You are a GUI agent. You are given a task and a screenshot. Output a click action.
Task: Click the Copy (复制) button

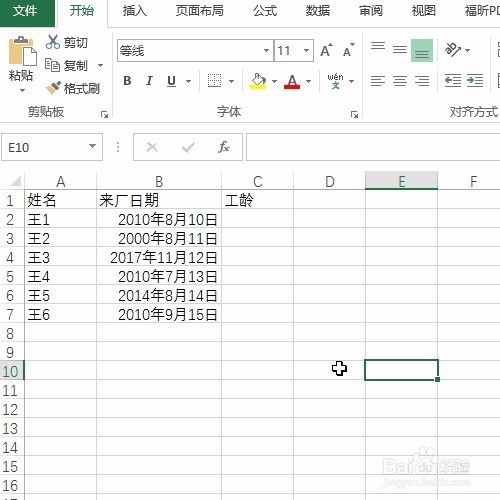(x=67, y=65)
